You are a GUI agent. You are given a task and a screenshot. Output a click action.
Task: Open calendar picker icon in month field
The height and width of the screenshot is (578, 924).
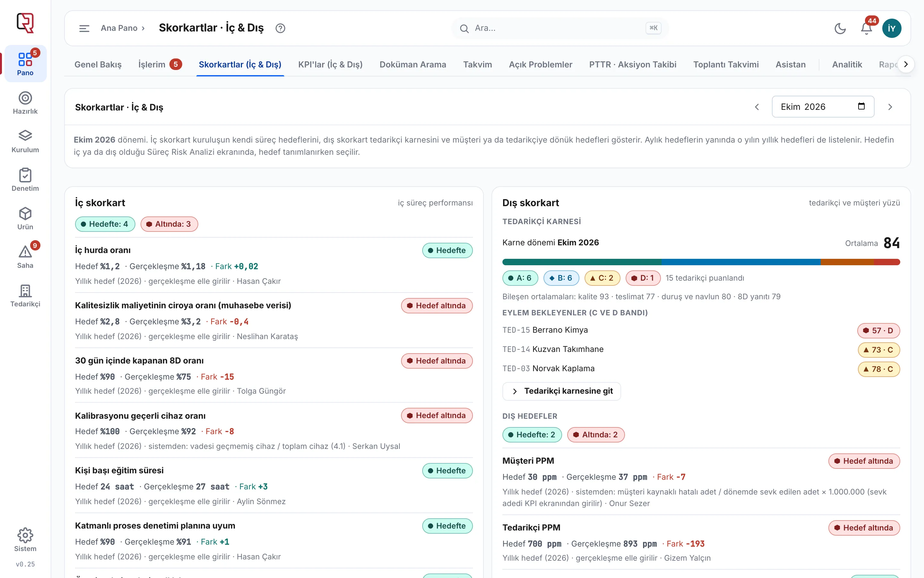tap(861, 106)
